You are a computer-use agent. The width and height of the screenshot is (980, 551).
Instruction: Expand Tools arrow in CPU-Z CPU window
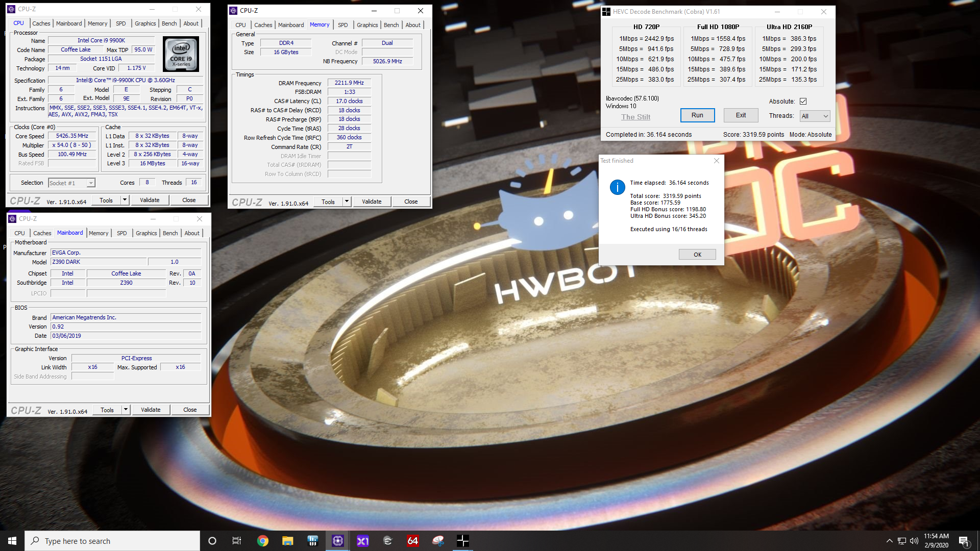125,200
